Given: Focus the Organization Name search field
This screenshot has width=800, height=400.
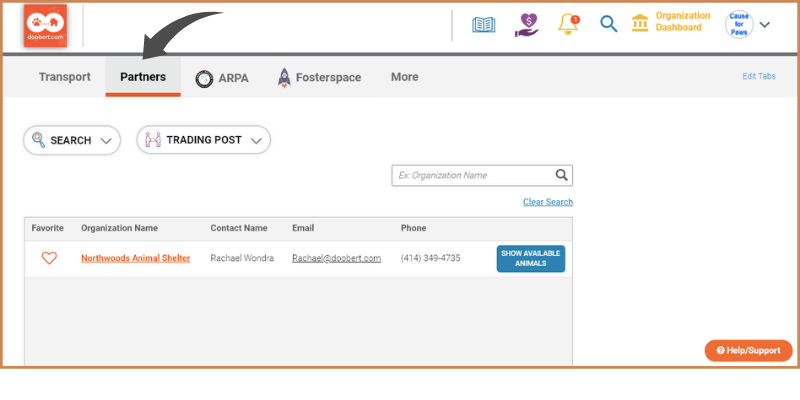Looking at the screenshot, I should [482, 176].
